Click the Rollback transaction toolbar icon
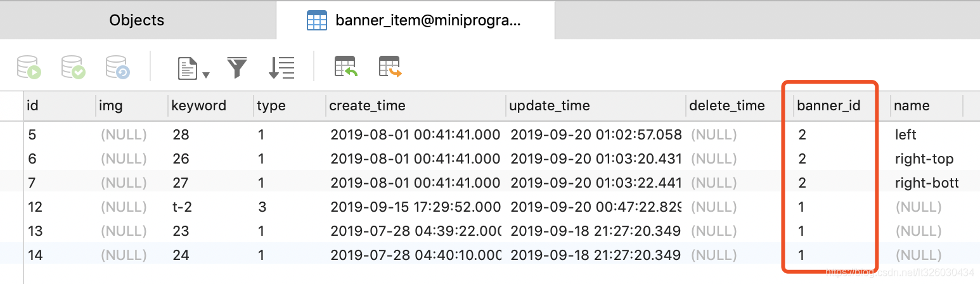Viewport: 980px width, 284px height. pos(118,67)
